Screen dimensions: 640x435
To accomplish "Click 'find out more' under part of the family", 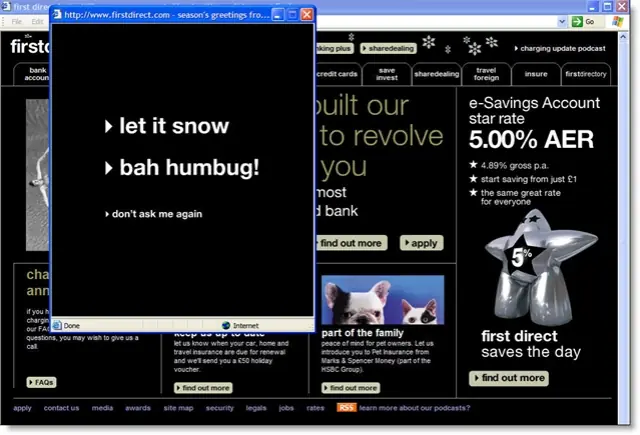I will 351,388.
